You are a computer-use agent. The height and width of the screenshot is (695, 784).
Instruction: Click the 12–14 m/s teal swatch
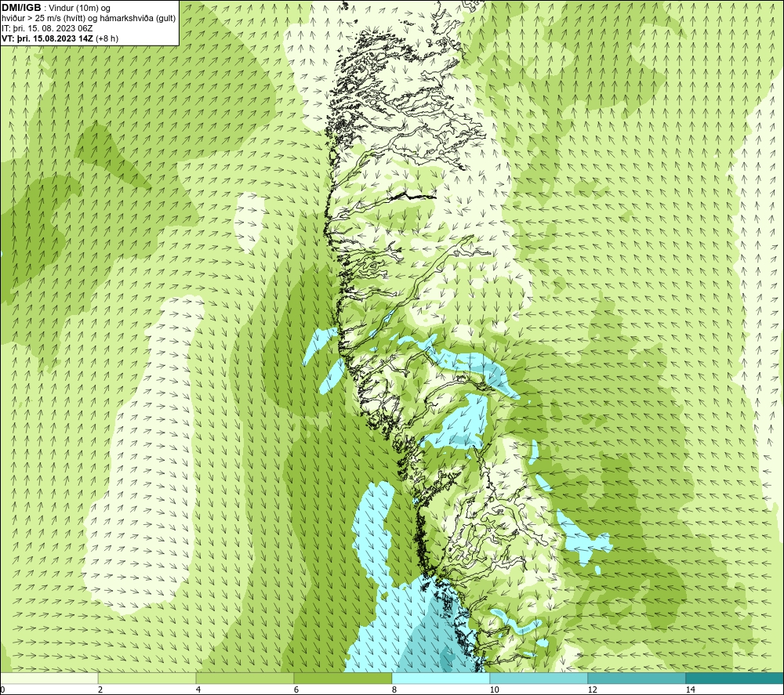tap(637, 678)
